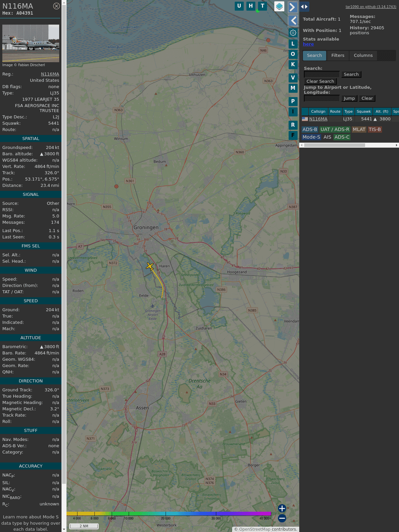This screenshot has width=399, height=532.
Task: Open the N116MA registration link
Action: 50,74
